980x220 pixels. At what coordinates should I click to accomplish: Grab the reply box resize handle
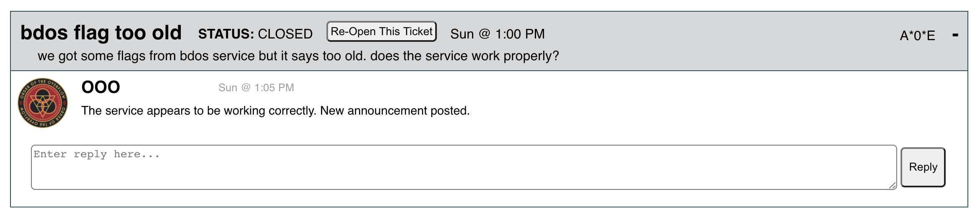(892, 186)
